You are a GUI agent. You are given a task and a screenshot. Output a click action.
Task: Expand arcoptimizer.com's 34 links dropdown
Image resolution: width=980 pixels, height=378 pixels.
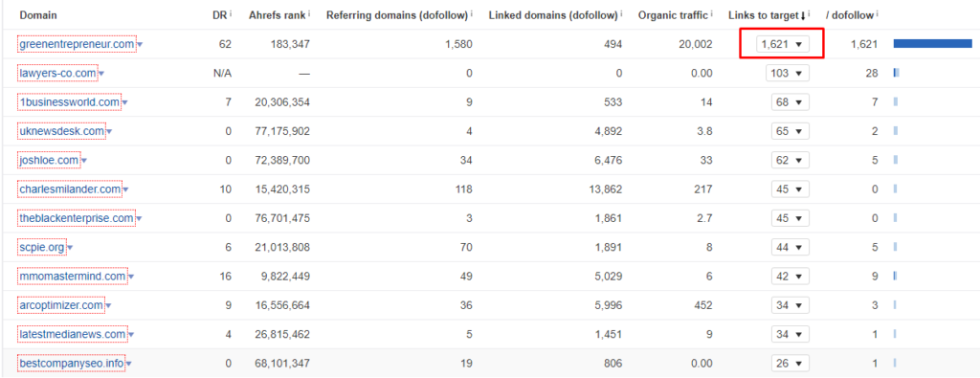pos(790,305)
